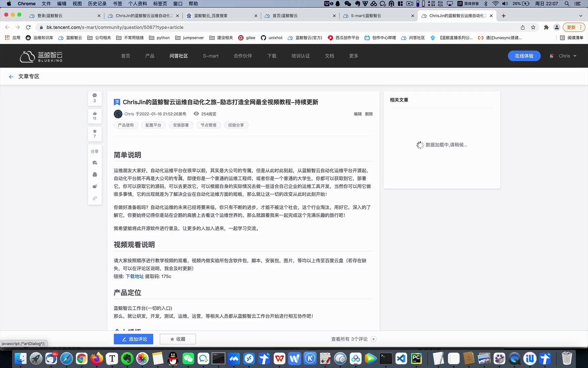Viewport: 588px width, 368px height.
Task: Copy article link icon in share panel
Action: (95, 198)
